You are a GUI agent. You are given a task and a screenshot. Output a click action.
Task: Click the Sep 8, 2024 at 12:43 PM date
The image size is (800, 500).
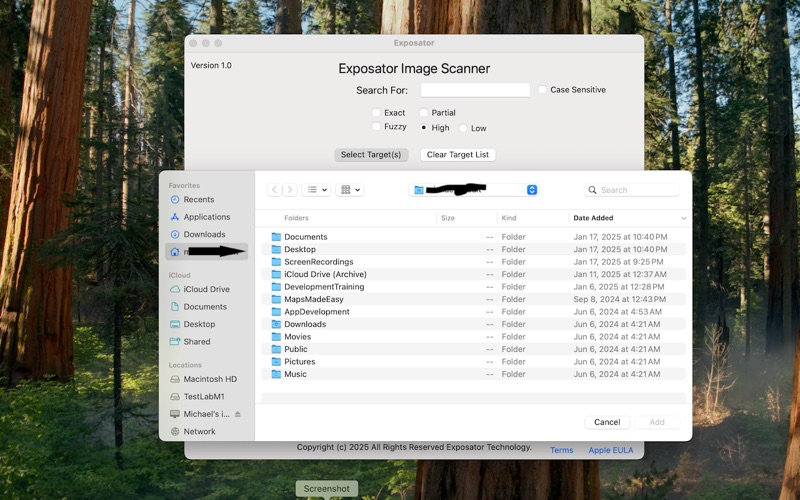click(619, 299)
